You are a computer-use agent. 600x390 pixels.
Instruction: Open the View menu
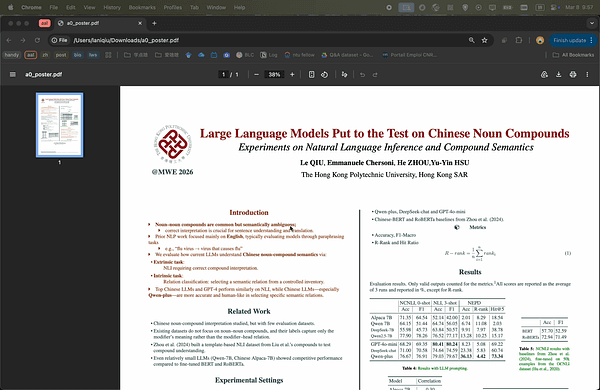(89, 7)
